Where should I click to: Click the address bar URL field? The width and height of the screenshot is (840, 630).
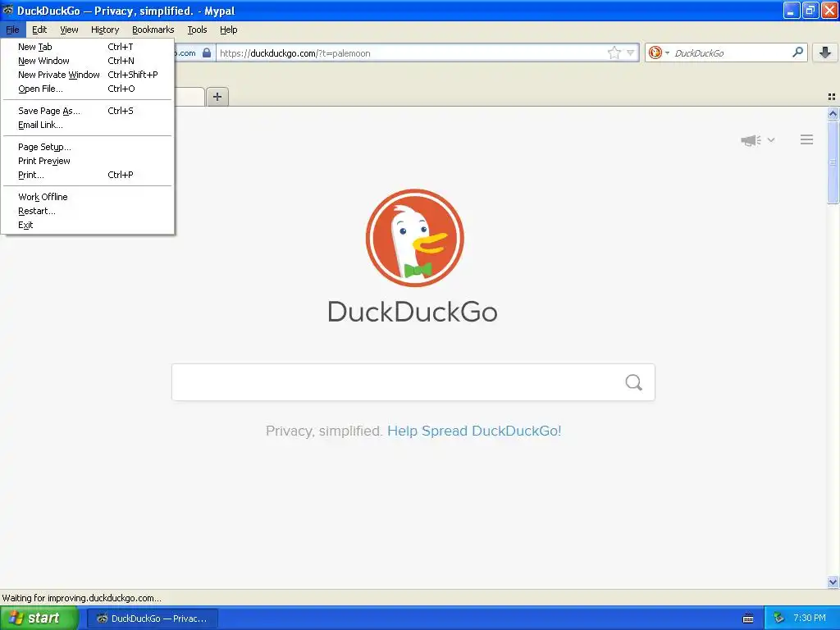click(x=412, y=53)
